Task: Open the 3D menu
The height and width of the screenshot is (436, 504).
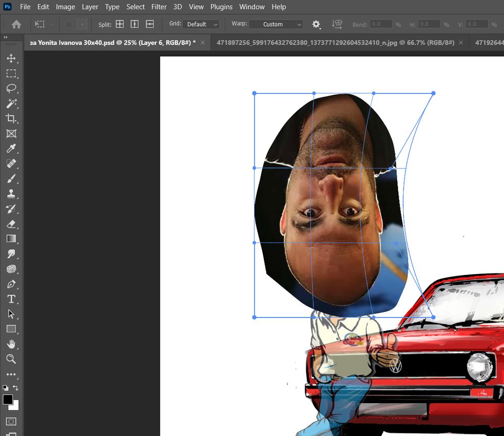Action: click(178, 7)
